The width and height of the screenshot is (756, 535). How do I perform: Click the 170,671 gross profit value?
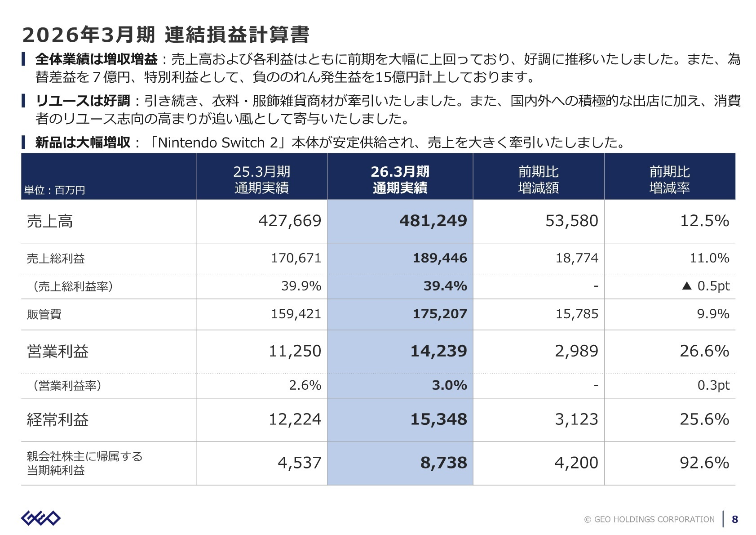(x=296, y=258)
